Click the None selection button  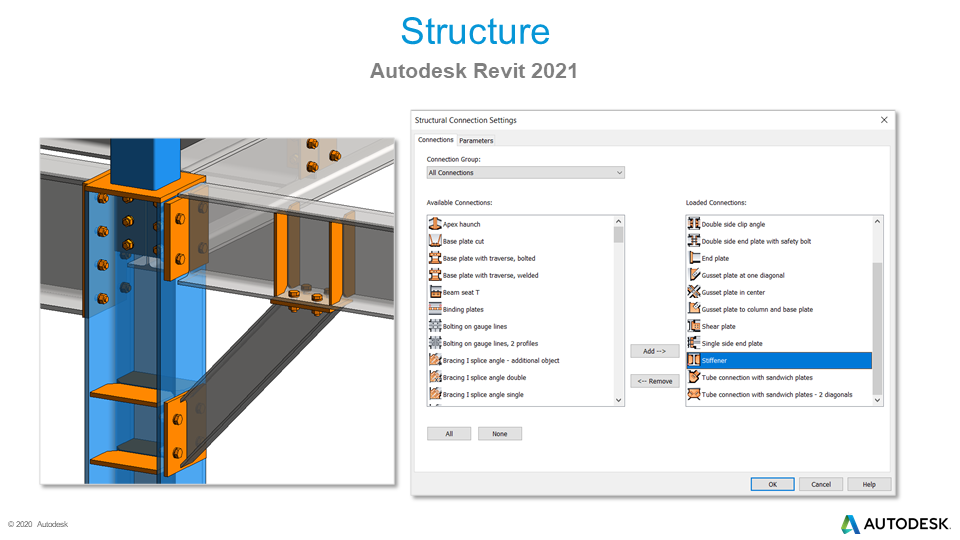click(499, 434)
